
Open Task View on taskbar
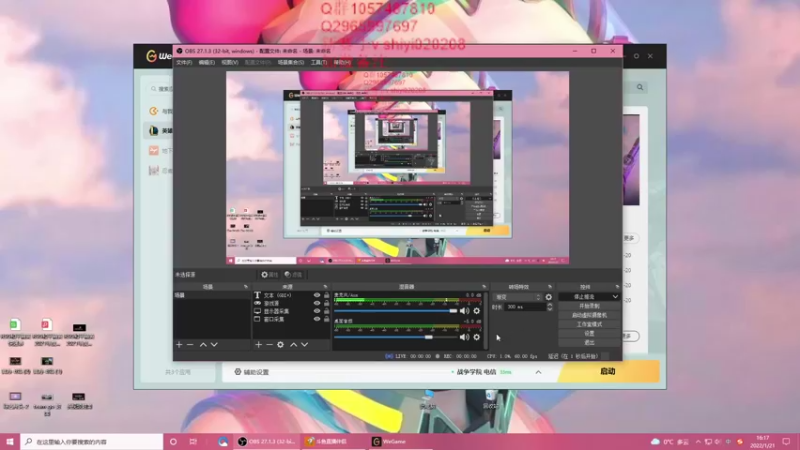click(193, 442)
